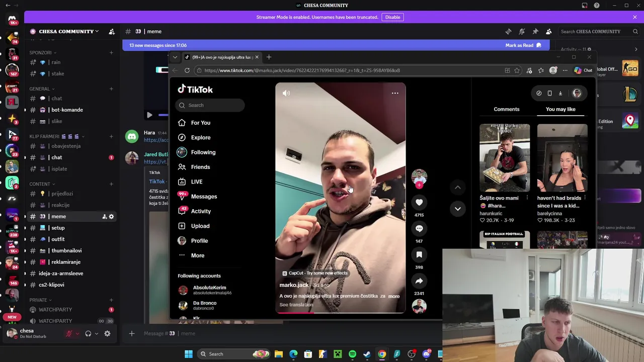Collapse the GENERAL category
The width and height of the screenshot is (644, 362).
(42, 88)
